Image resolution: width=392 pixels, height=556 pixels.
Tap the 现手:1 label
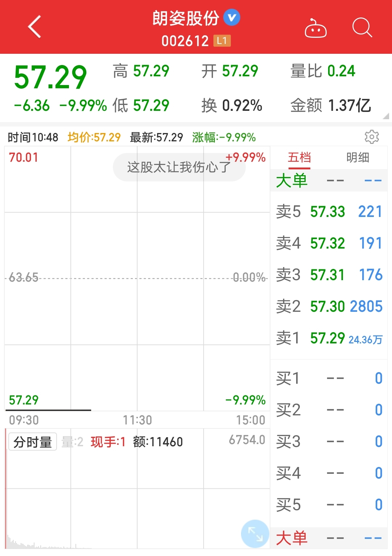pyautogui.click(x=108, y=442)
